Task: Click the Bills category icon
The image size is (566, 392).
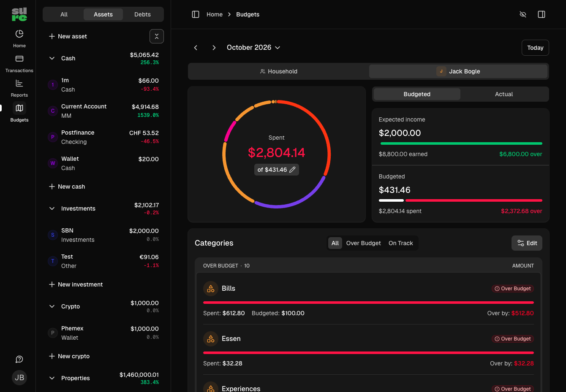Action: 211,289
